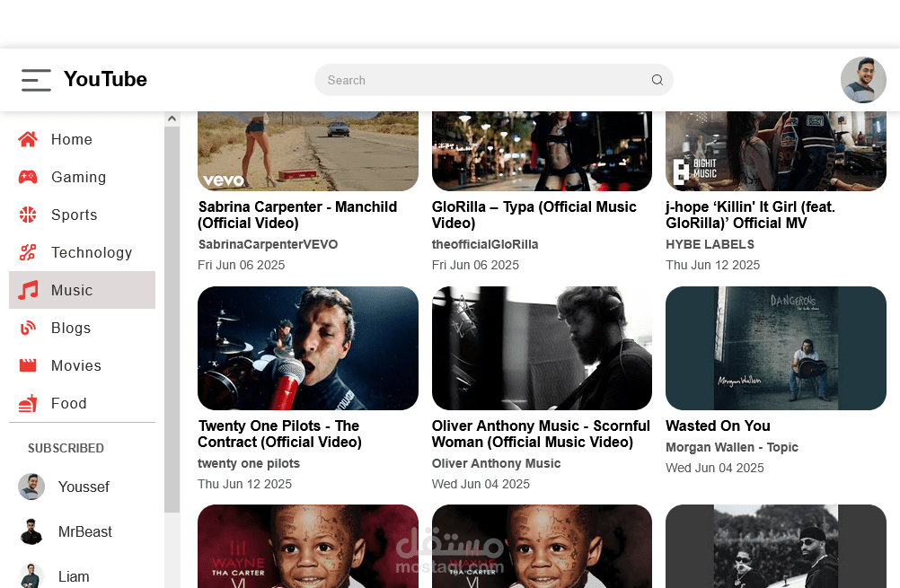Screen dimensions: 900x588
Task: Open Sabrina Carpenter Manchild video thumbnail
Action: pos(308,151)
